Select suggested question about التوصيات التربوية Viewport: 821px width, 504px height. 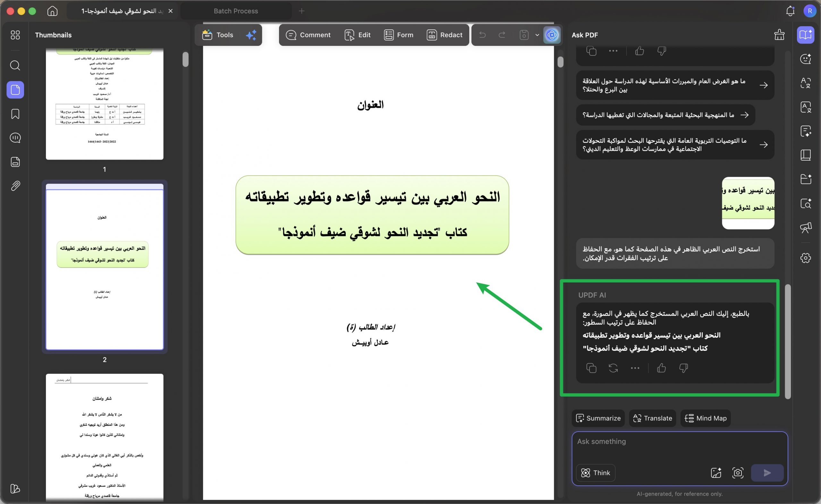[x=675, y=145]
